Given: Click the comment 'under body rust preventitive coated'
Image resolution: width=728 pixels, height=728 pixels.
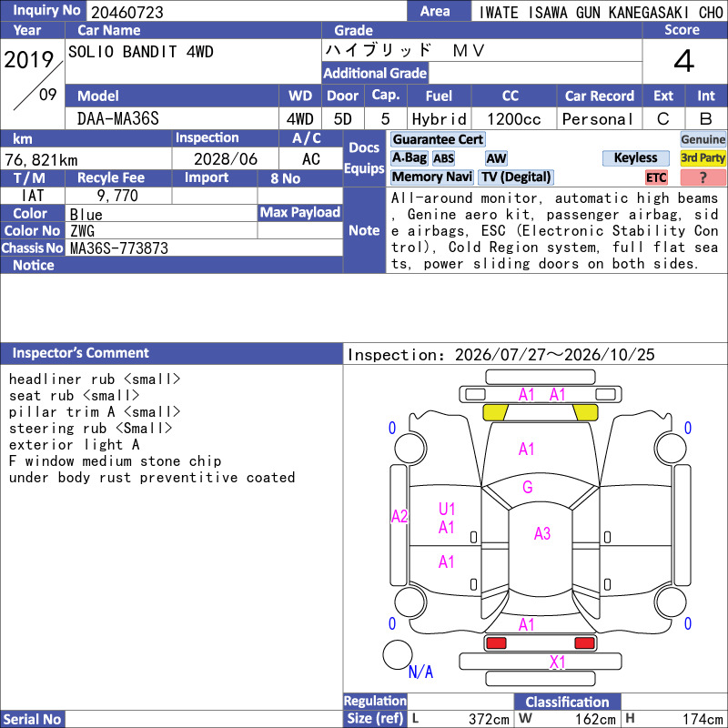Looking at the screenshot, I should tap(152, 477).
